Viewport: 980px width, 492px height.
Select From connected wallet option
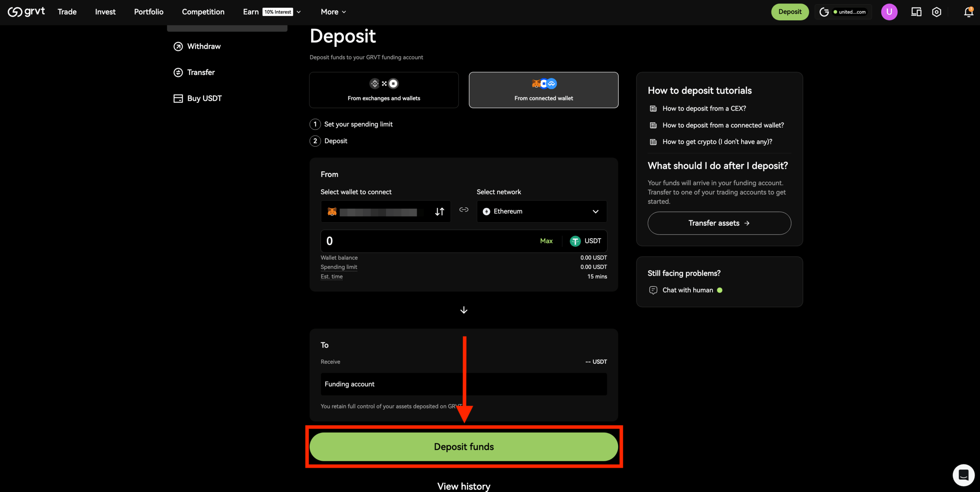(x=543, y=90)
